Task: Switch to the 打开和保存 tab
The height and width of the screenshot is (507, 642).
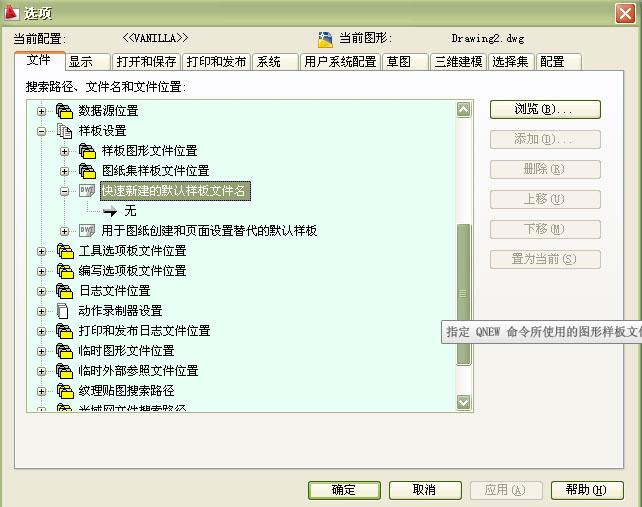Action: point(146,62)
